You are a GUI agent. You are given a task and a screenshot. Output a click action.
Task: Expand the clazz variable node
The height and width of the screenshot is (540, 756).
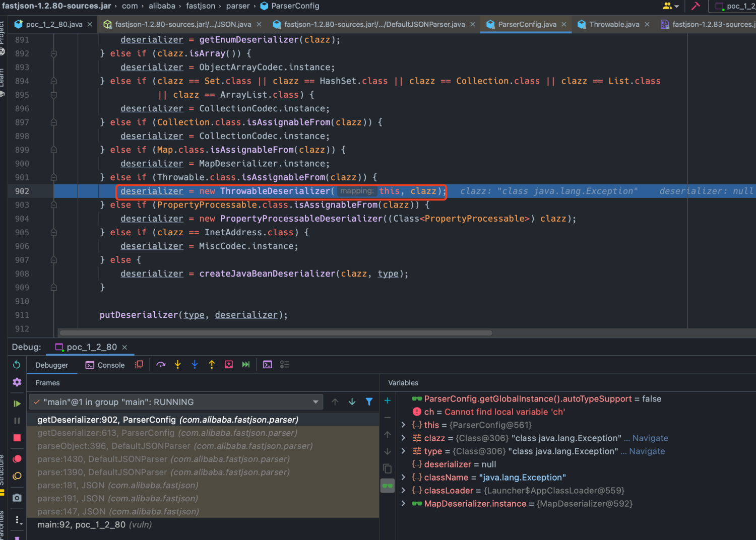coord(403,438)
